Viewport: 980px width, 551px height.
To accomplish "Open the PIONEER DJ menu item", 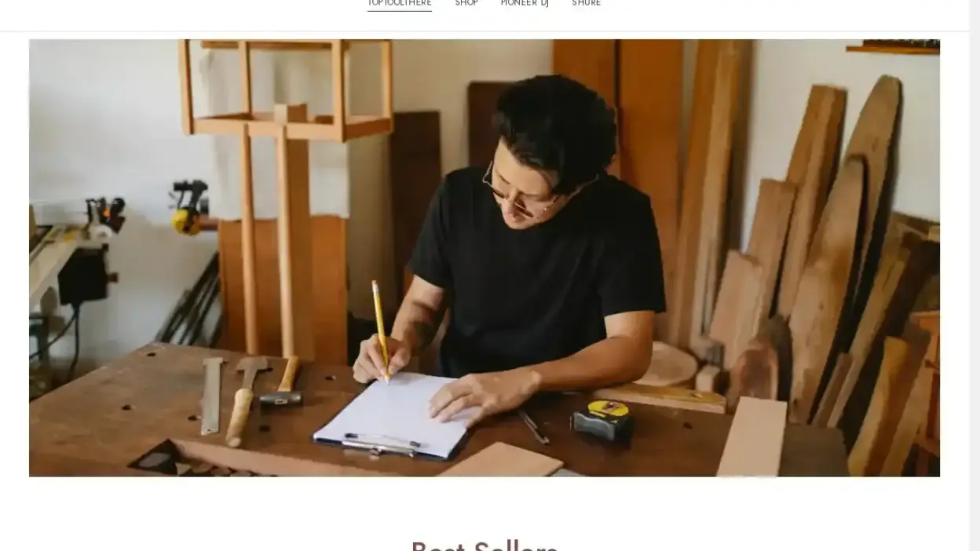I will [525, 3].
